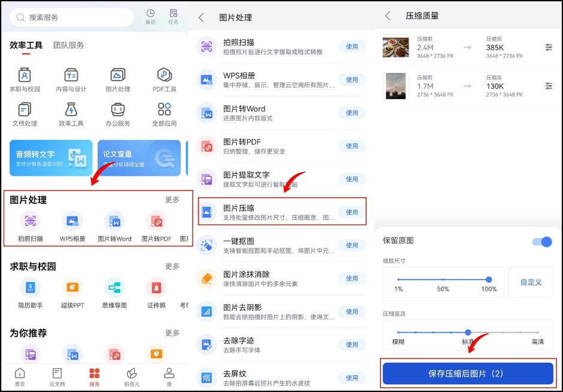The image size is (563, 392).
Task: Tap 使用 for 去屏纹
Action: 352,378
